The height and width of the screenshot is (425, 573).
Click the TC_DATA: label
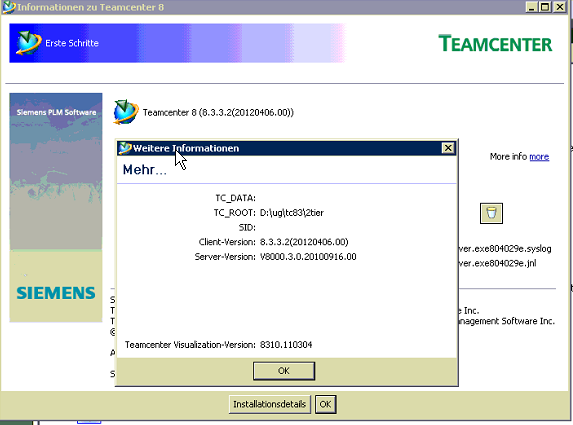[x=235, y=198]
